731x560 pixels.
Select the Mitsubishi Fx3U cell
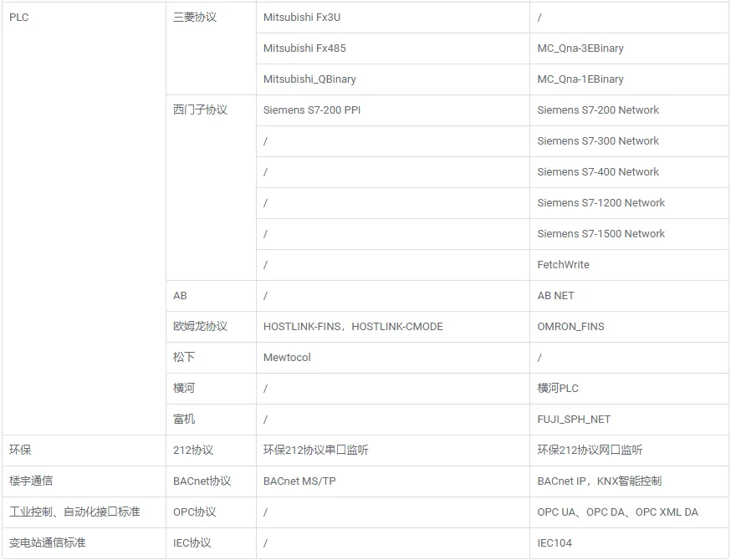[393, 18]
